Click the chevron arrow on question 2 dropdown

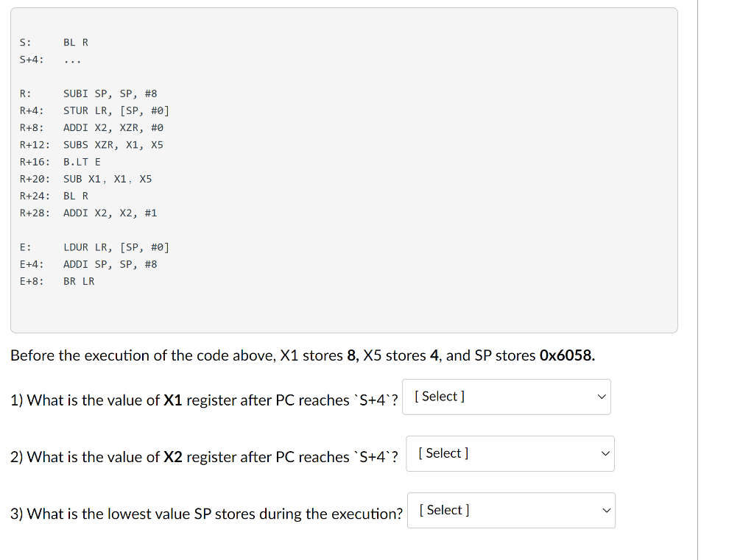pyautogui.click(x=605, y=453)
